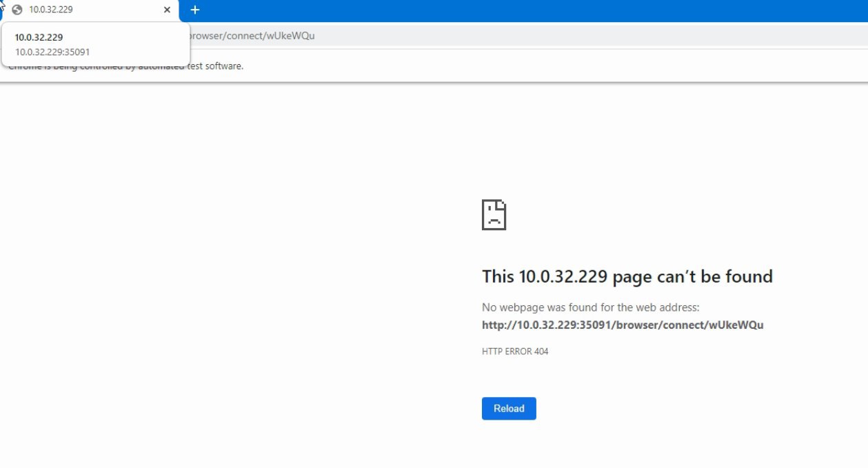The width and height of the screenshot is (868, 468).
Task: Click the automated test software infobar message
Action: (x=126, y=66)
